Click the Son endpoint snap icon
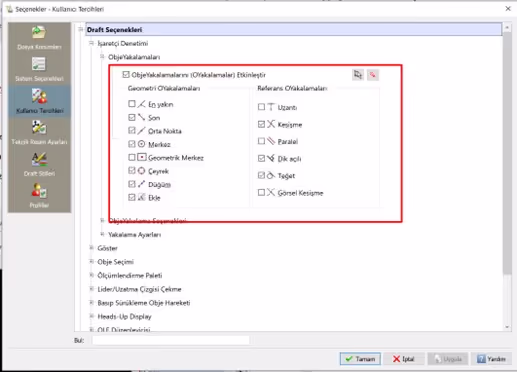The width and height of the screenshot is (517, 372). coord(141,117)
